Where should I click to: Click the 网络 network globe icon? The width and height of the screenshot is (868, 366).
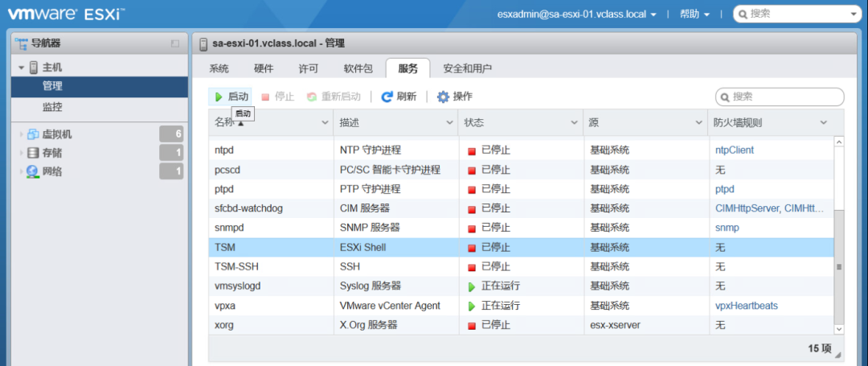point(33,171)
